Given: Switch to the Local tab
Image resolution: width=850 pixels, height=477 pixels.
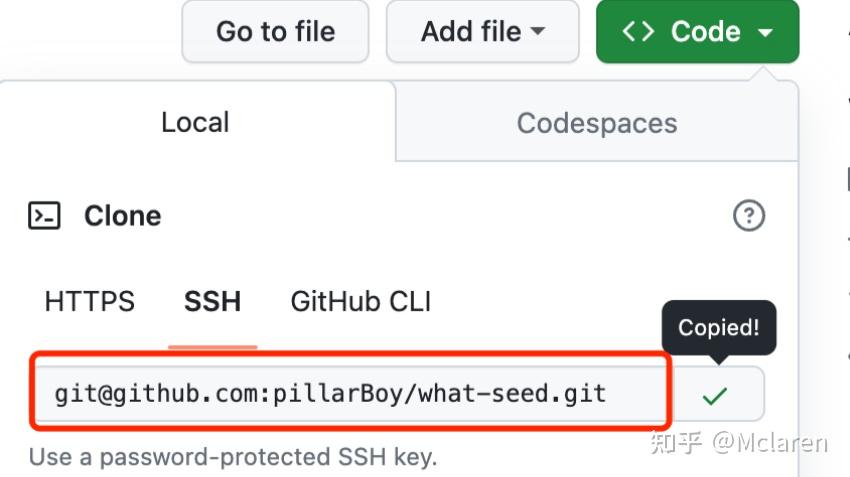Looking at the screenshot, I should coord(195,122).
